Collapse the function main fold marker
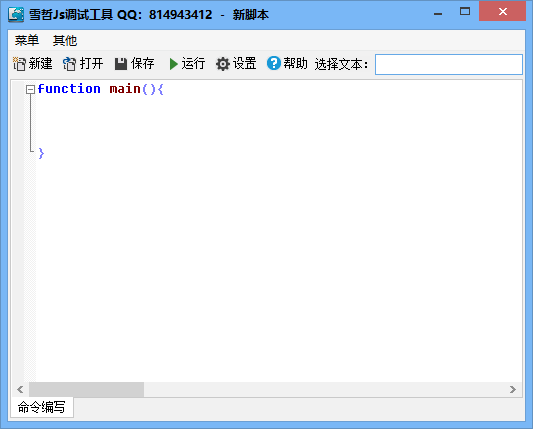The height and width of the screenshot is (429, 533). (x=31, y=89)
